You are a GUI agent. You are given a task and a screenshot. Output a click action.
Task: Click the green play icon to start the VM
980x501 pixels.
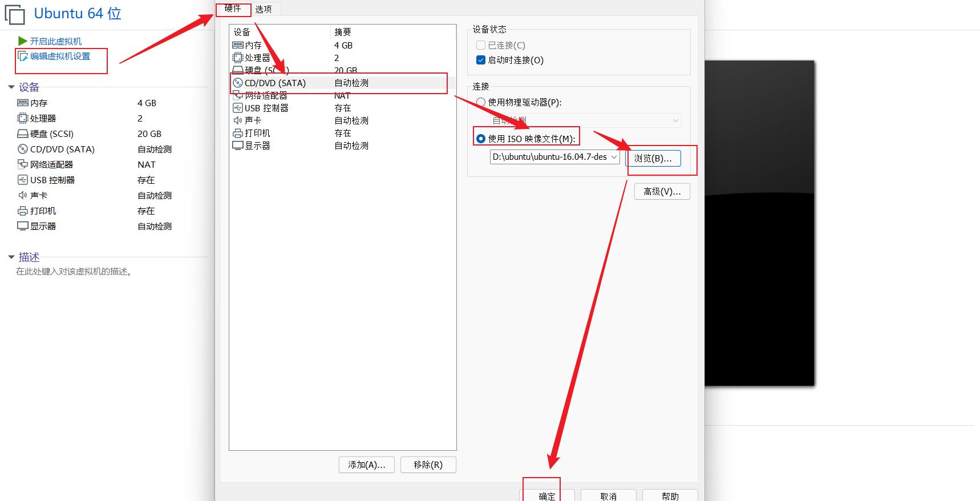[23, 41]
